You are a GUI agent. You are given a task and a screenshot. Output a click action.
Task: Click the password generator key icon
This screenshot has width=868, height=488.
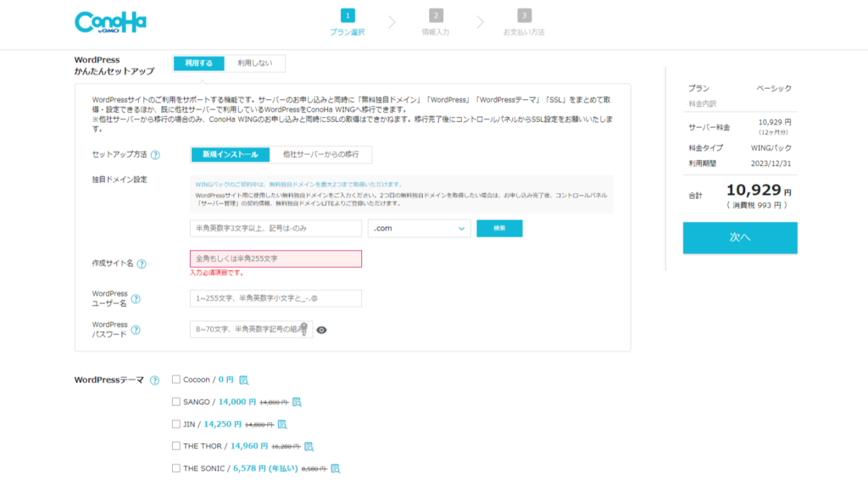304,330
